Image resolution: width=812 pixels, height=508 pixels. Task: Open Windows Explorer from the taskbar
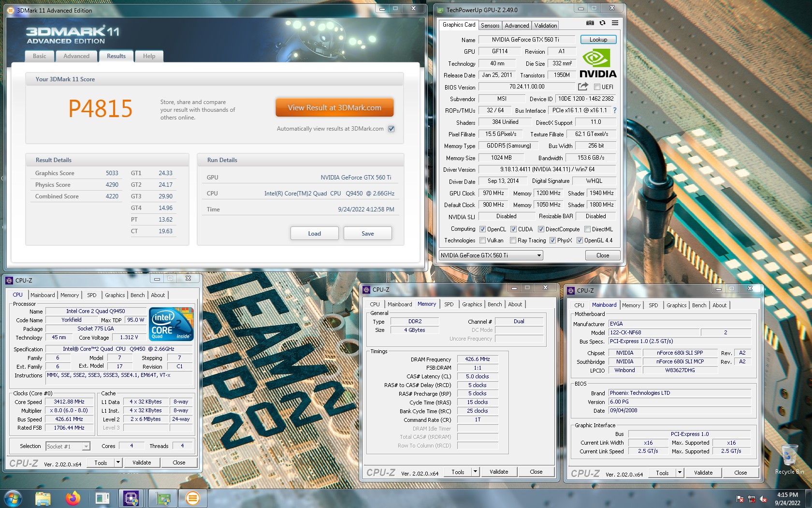[43, 498]
